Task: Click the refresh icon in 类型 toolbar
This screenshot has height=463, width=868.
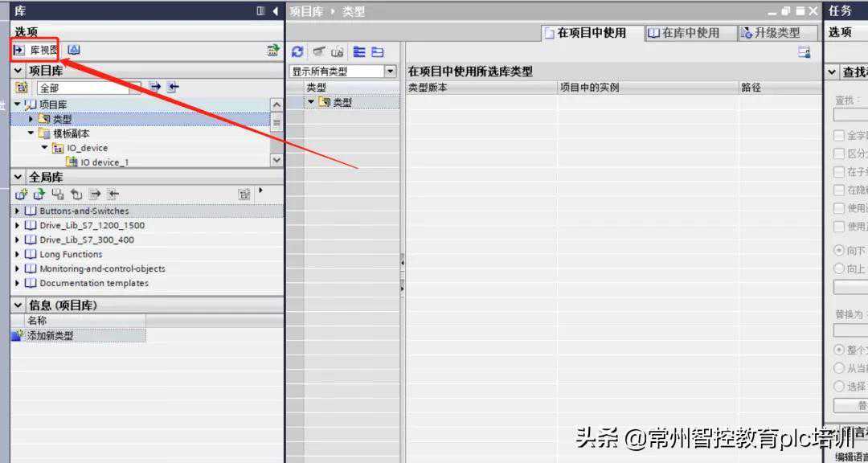Action: coord(297,51)
